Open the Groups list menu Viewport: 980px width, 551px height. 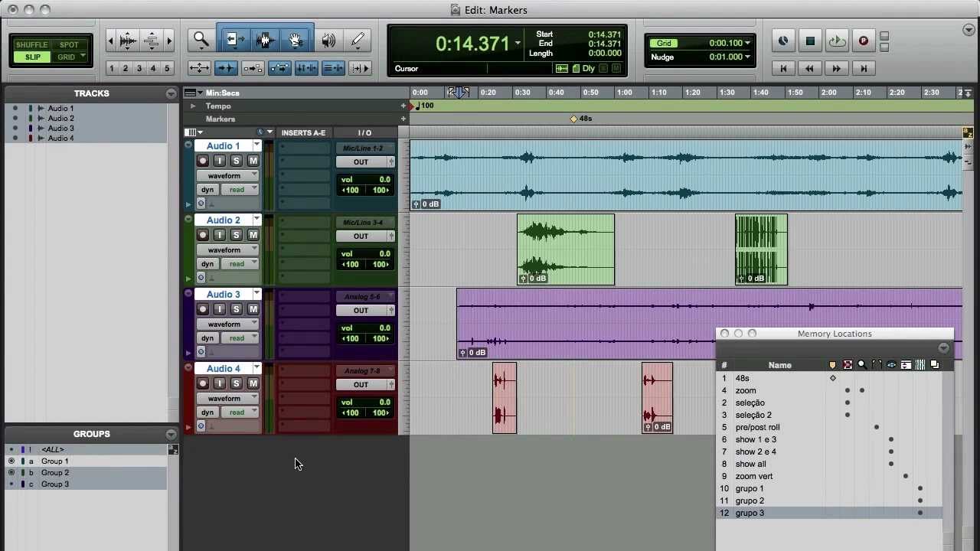point(171,434)
